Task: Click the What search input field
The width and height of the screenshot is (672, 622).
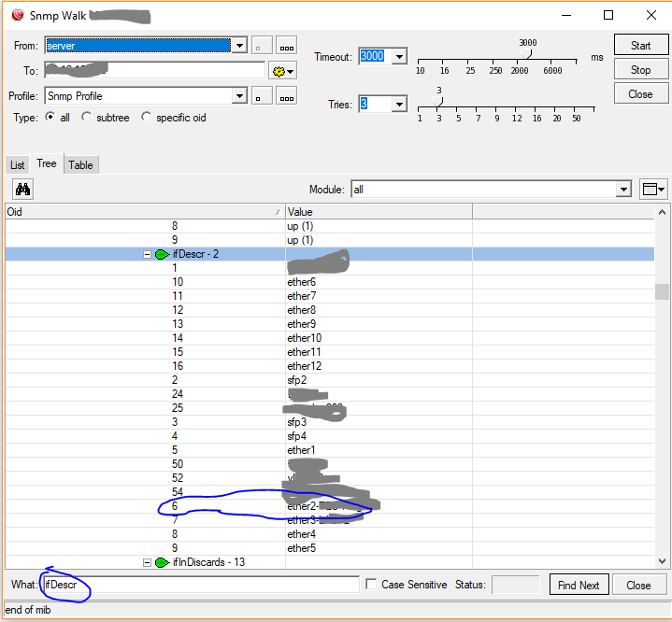Action: pos(202,585)
